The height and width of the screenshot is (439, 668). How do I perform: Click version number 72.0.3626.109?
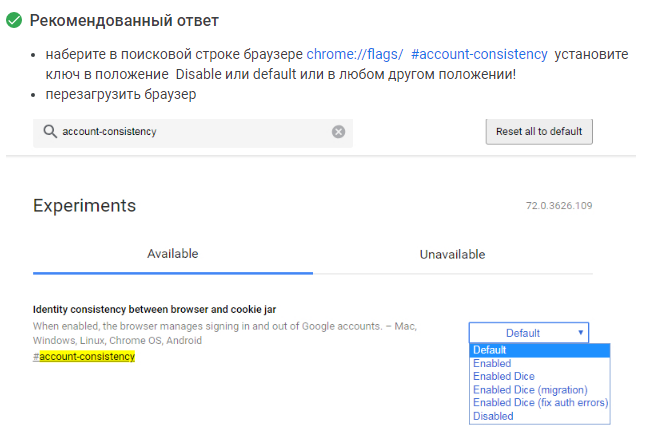559,206
